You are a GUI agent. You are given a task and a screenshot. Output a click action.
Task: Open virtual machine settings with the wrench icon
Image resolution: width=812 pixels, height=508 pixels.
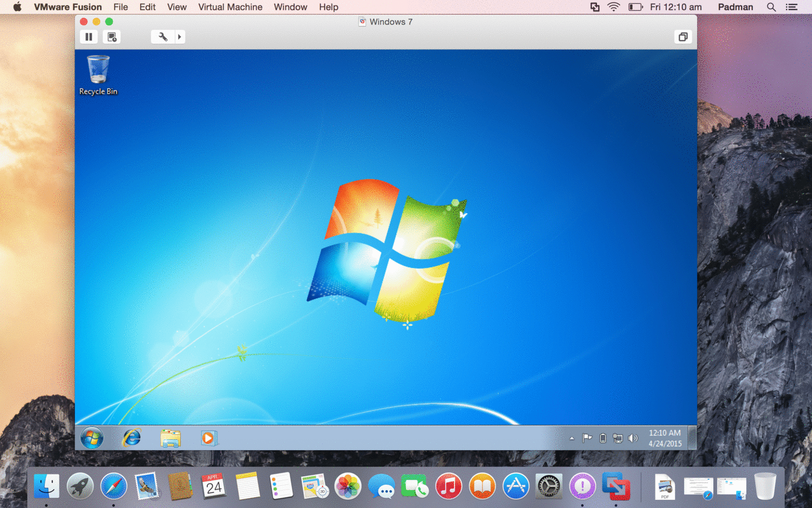162,36
